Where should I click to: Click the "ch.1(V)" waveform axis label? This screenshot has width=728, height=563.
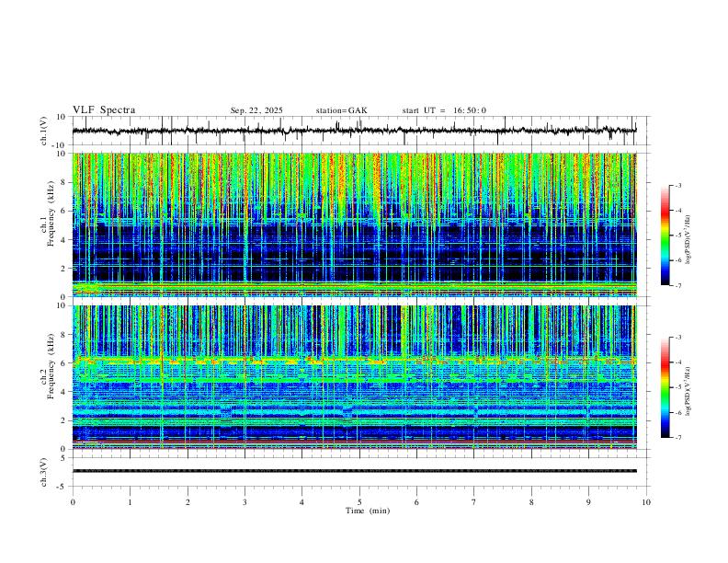(44, 131)
